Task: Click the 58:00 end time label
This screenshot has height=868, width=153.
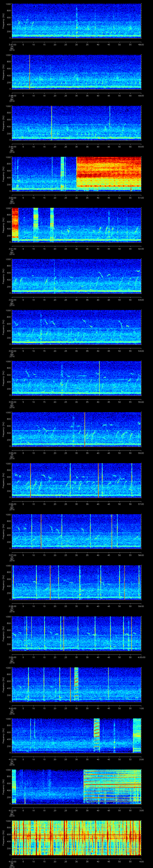Action: point(141,555)
